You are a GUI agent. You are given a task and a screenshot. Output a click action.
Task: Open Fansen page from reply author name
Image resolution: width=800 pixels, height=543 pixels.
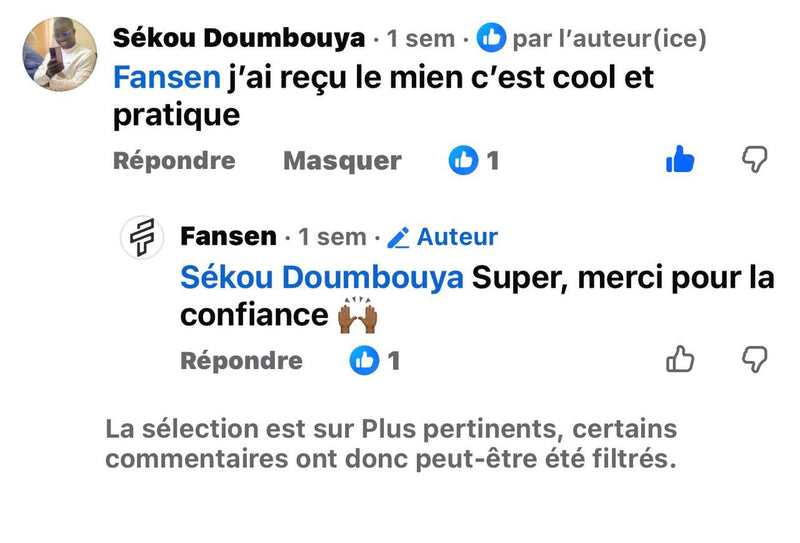[x=229, y=237]
